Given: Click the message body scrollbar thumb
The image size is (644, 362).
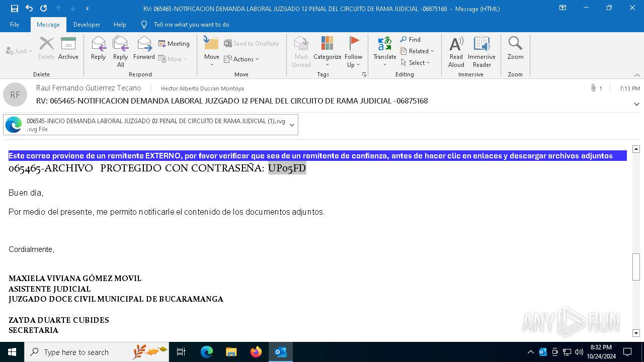Looking at the screenshot, I should pos(636,267).
